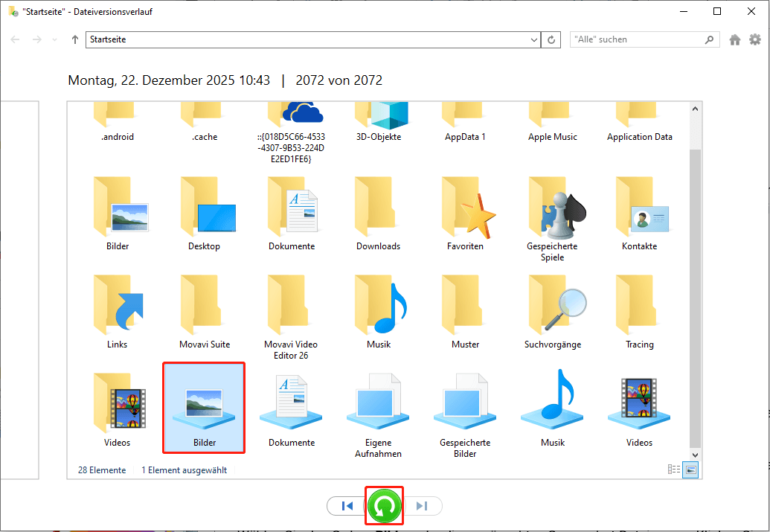770x532 pixels.
Task: Refresh the Startseite address bar
Action: pyautogui.click(x=551, y=40)
